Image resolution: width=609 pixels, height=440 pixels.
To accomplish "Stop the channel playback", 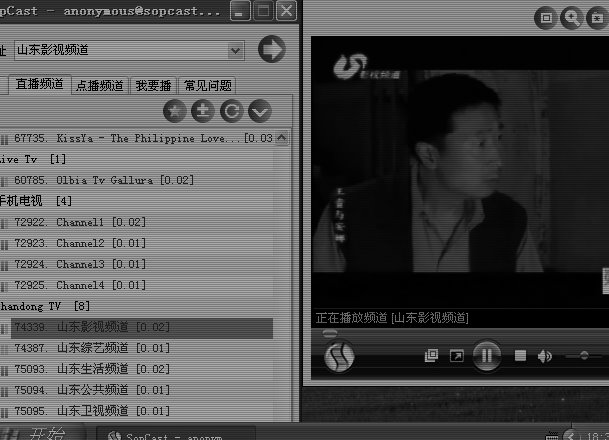I will 520,355.
